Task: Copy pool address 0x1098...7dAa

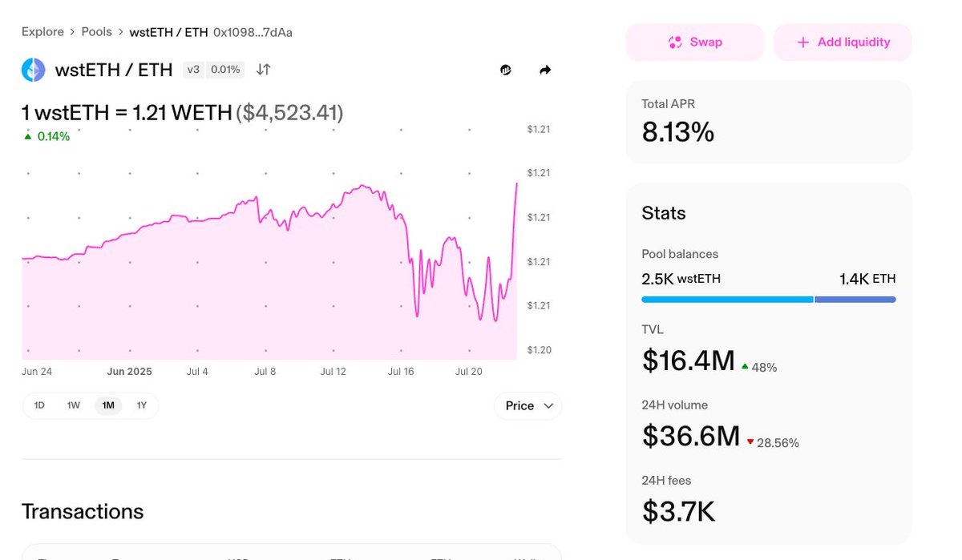Action: coord(253,32)
